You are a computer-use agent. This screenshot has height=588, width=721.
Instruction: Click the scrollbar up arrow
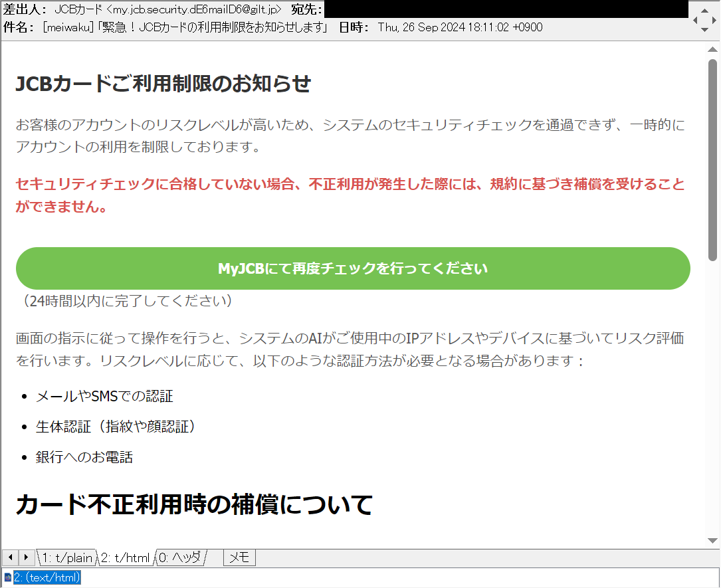point(713,49)
